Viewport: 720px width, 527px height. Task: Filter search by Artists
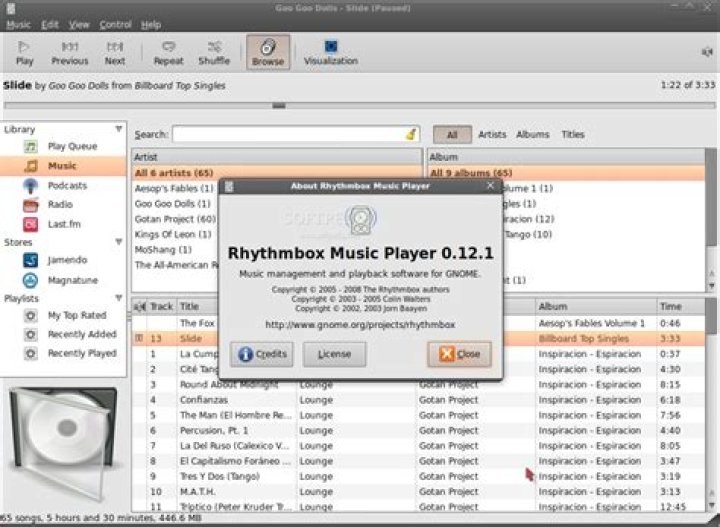[x=492, y=135]
